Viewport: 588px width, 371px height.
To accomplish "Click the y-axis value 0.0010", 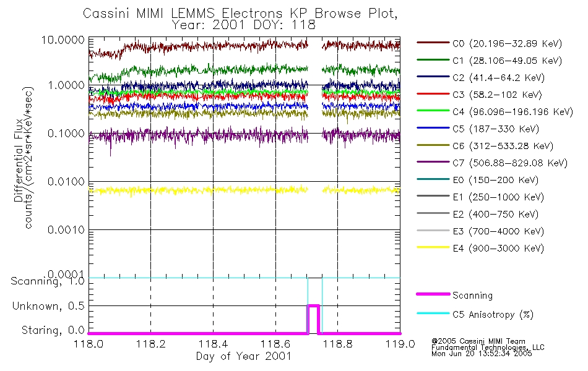I will (x=66, y=230).
